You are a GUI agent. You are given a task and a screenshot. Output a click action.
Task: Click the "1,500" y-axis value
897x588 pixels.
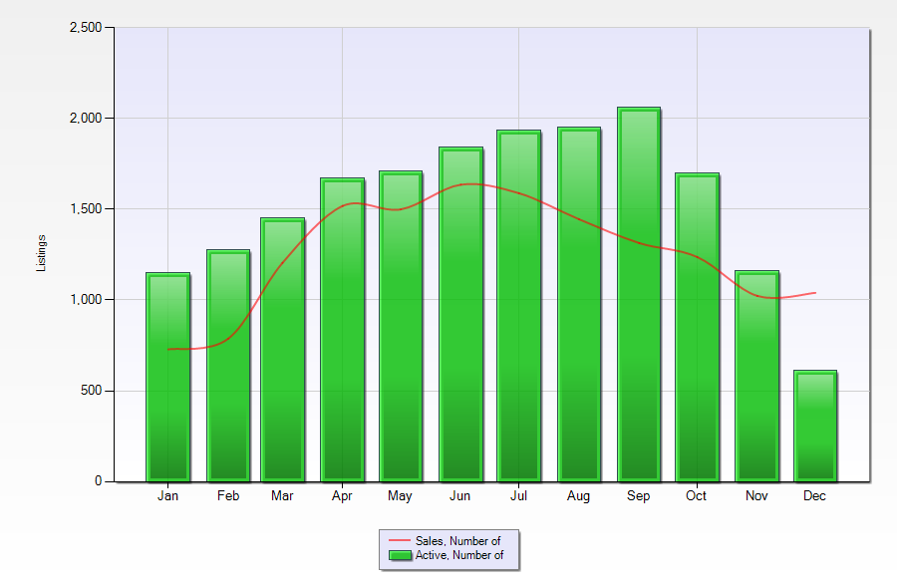click(86, 209)
